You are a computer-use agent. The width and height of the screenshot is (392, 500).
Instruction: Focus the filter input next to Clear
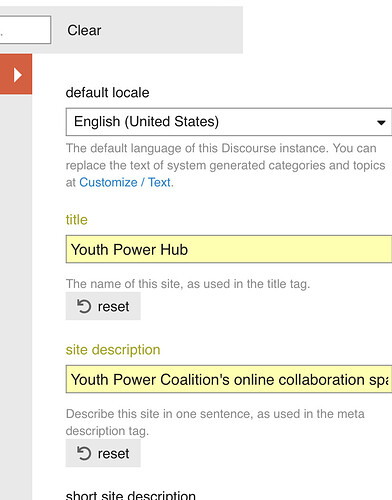25,30
